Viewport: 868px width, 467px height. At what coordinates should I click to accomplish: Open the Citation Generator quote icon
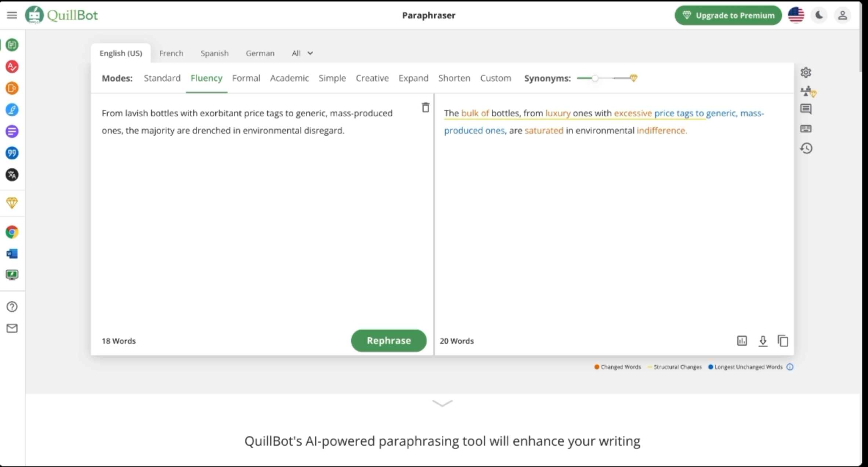coord(12,153)
